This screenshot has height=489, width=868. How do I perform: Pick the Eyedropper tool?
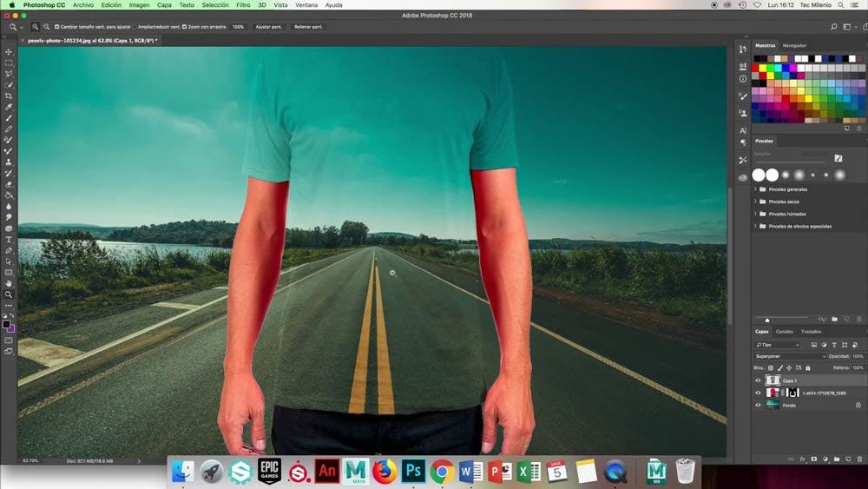click(9, 108)
